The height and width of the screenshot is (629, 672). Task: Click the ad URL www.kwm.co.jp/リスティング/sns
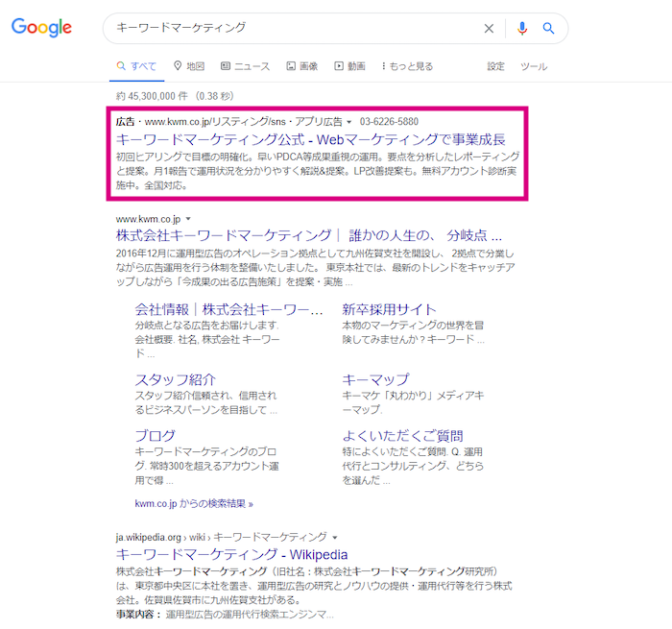click(x=215, y=122)
